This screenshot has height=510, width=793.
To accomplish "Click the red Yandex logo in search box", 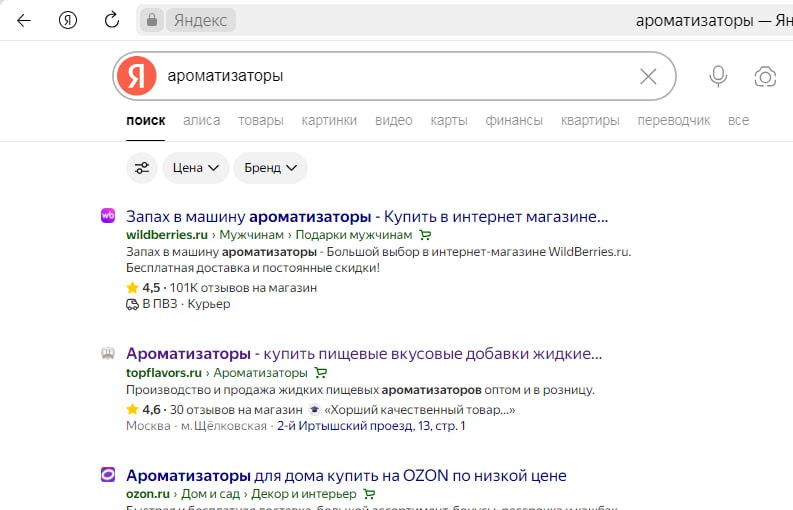I will [136, 76].
